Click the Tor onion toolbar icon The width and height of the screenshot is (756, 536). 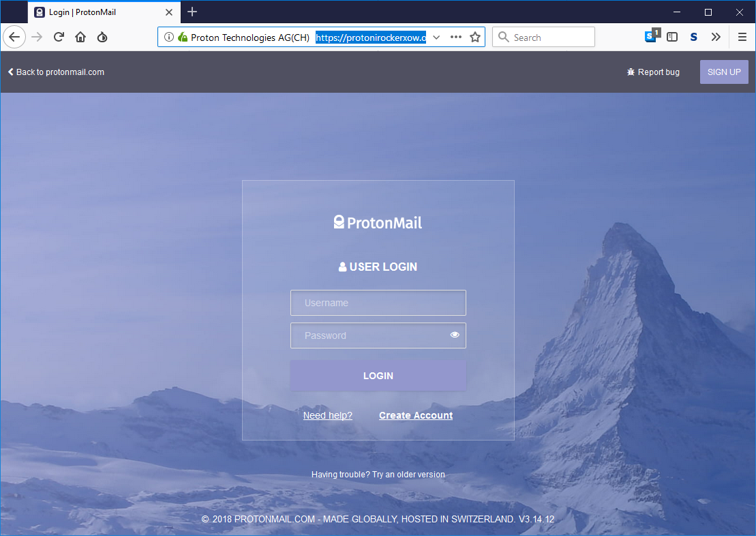pyautogui.click(x=102, y=37)
